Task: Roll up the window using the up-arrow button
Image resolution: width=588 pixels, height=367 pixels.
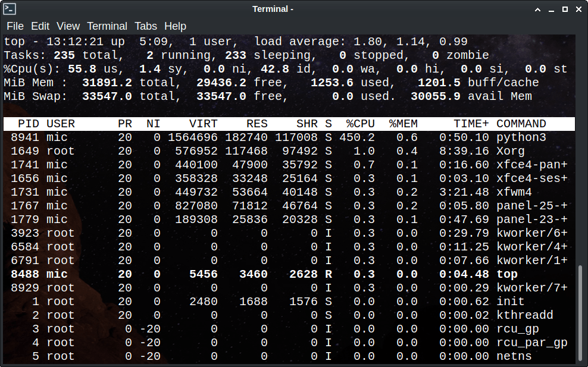Action: point(534,9)
